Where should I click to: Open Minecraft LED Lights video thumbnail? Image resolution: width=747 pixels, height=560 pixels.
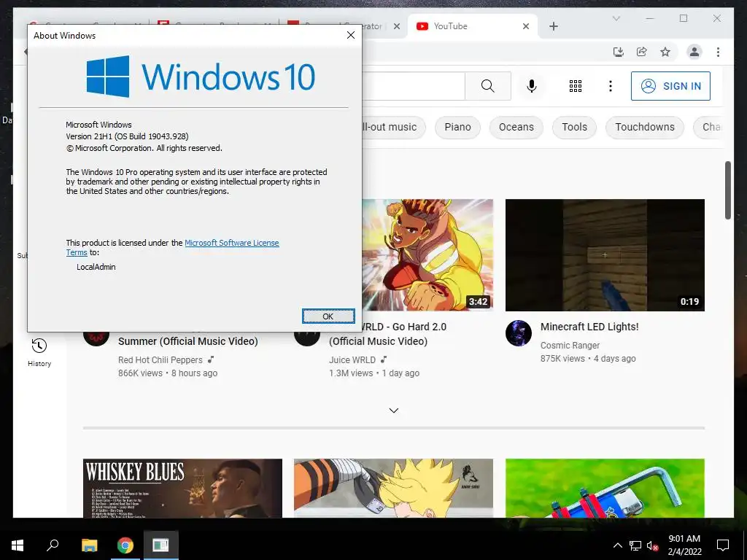point(605,255)
